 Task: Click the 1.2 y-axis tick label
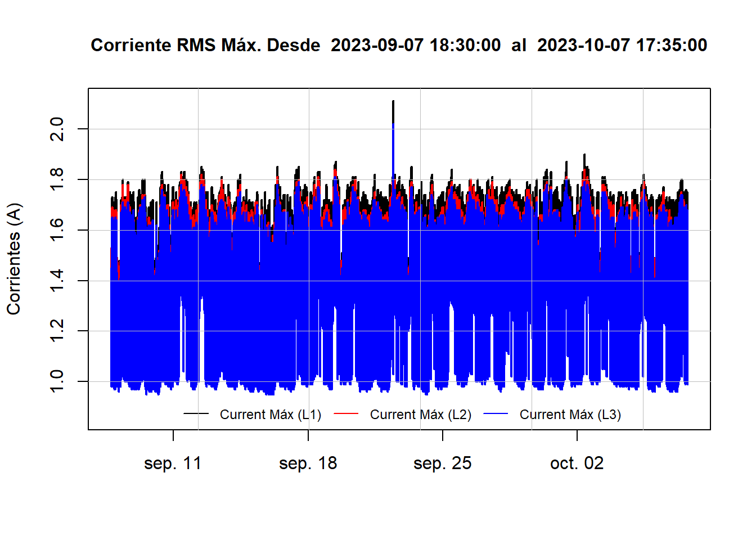click(x=57, y=331)
